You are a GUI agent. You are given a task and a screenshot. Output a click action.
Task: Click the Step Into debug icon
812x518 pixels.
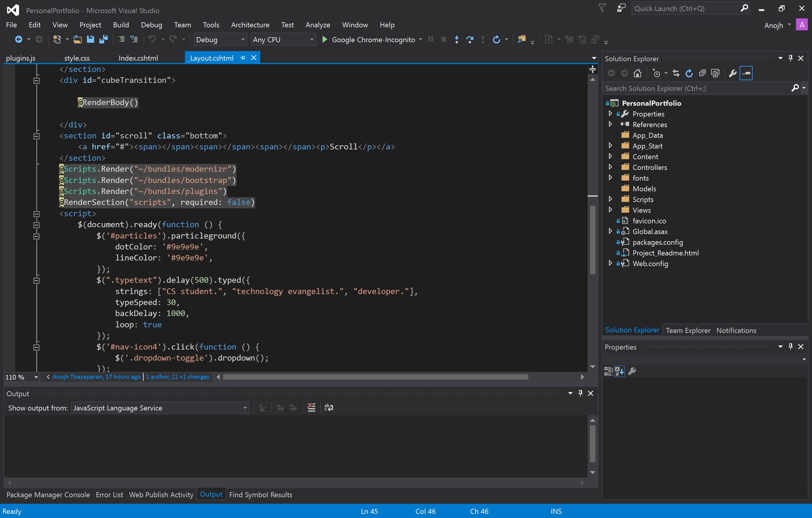click(456, 40)
